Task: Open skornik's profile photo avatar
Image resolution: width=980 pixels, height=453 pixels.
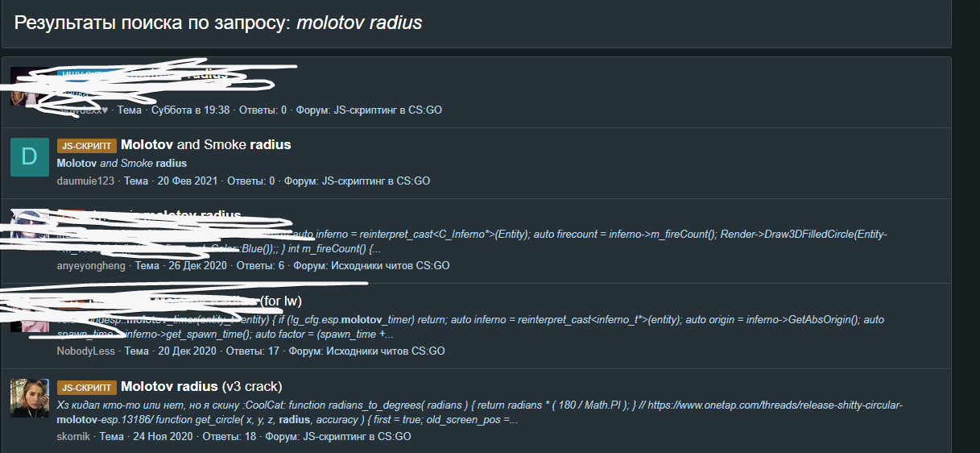Action: (x=30, y=398)
